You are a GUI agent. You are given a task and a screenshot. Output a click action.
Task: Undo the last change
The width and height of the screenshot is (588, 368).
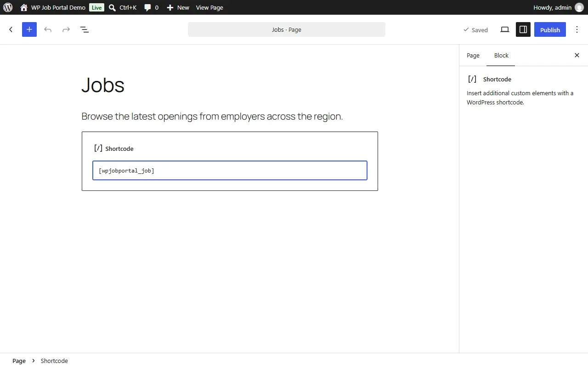pos(48,29)
